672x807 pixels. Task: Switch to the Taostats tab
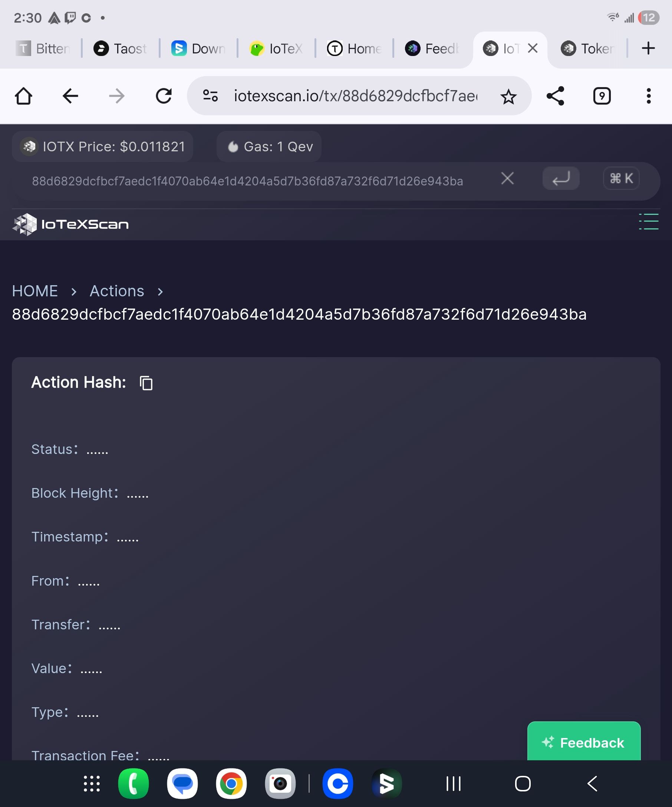point(121,49)
